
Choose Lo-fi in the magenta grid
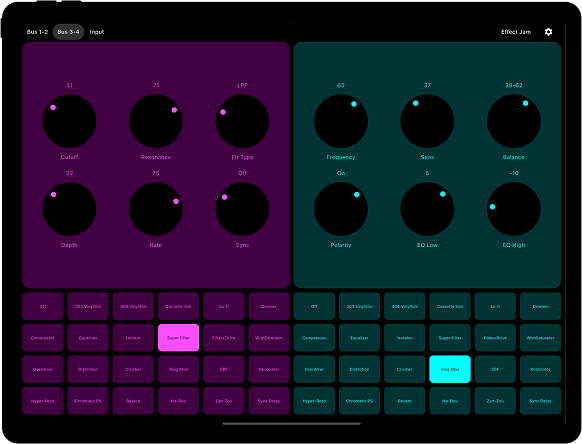pyautogui.click(x=224, y=306)
